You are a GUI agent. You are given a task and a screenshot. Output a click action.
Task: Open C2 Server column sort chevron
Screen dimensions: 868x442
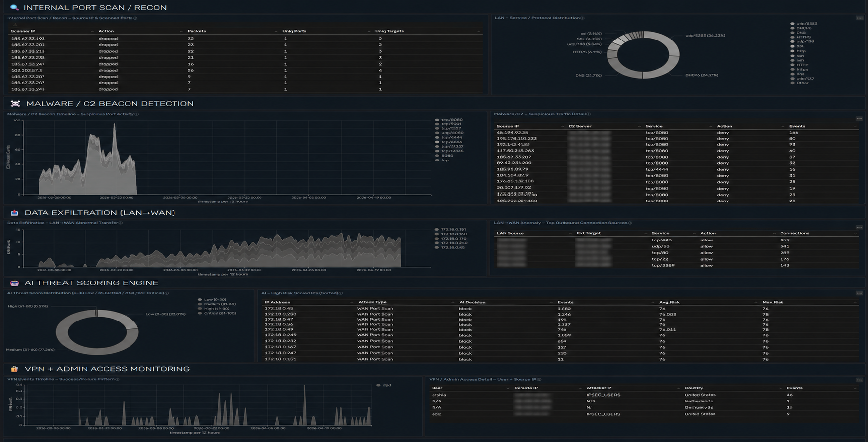tap(639, 126)
